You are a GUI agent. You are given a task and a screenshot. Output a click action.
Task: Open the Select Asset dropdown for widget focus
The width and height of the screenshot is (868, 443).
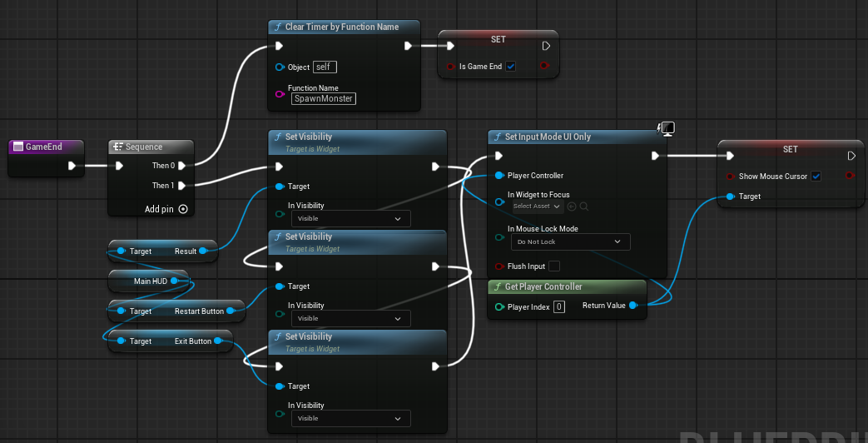(x=537, y=206)
